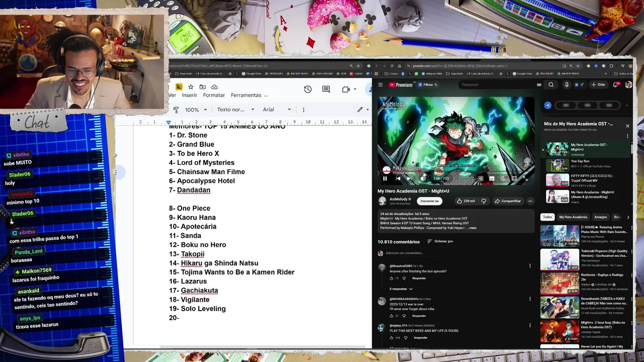Open YouTube account avatar menu

coord(628,85)
